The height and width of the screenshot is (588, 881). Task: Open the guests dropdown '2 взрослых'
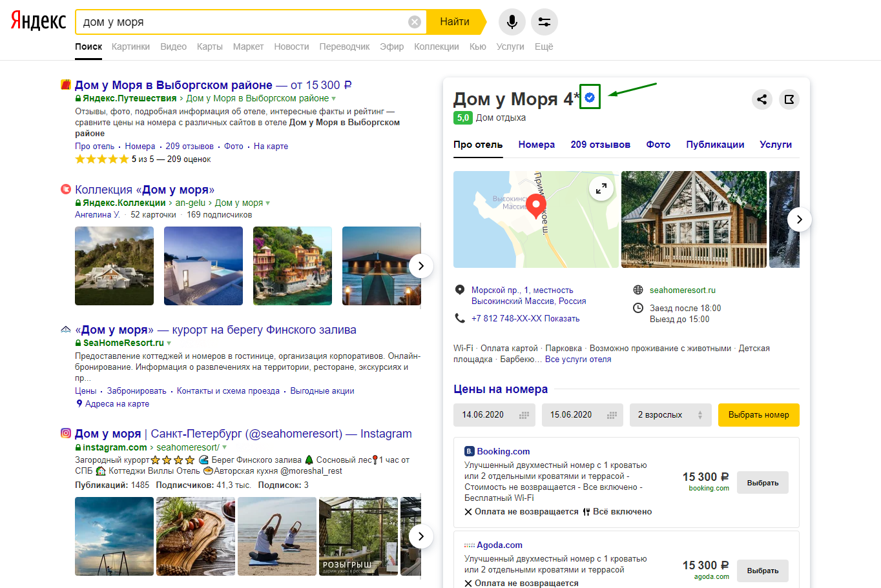click(x=670, y=415)
